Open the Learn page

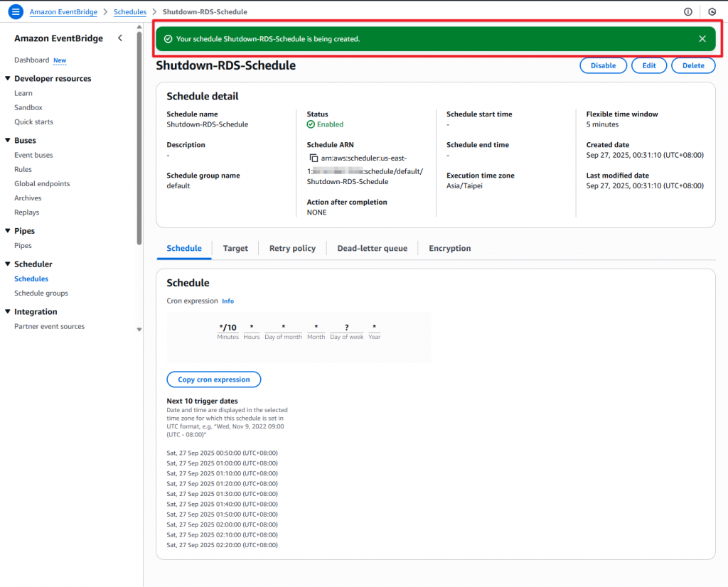click(x=23, y=93)
